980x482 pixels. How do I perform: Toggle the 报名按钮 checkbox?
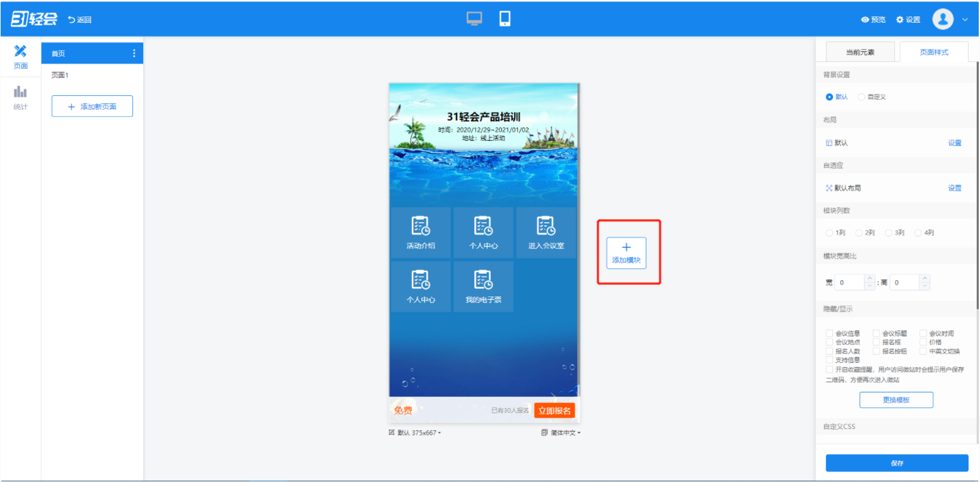[876, 351]
